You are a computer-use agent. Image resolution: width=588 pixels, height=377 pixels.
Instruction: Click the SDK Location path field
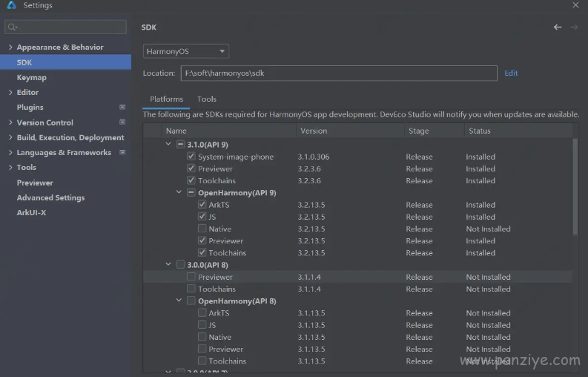[339, 73]
